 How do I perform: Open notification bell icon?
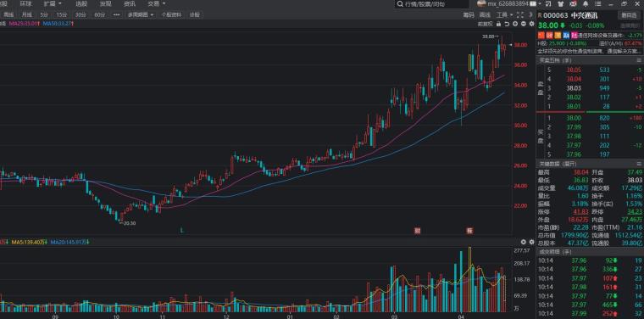click(586, 4)
